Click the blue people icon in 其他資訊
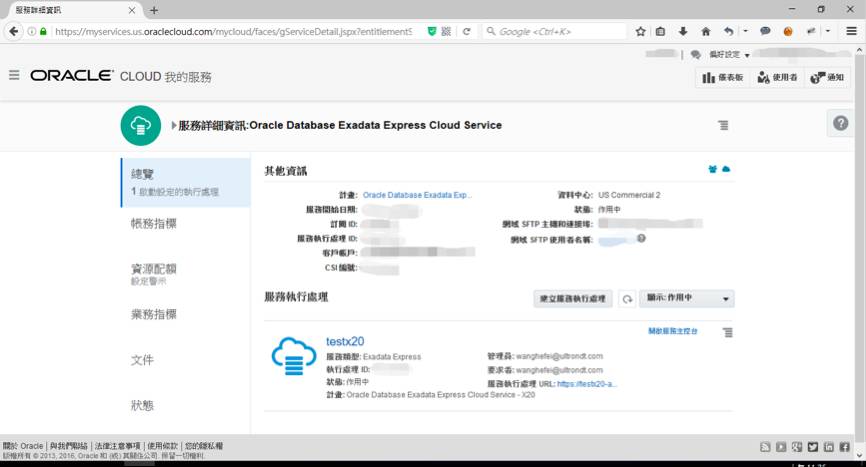 (712, 169)
